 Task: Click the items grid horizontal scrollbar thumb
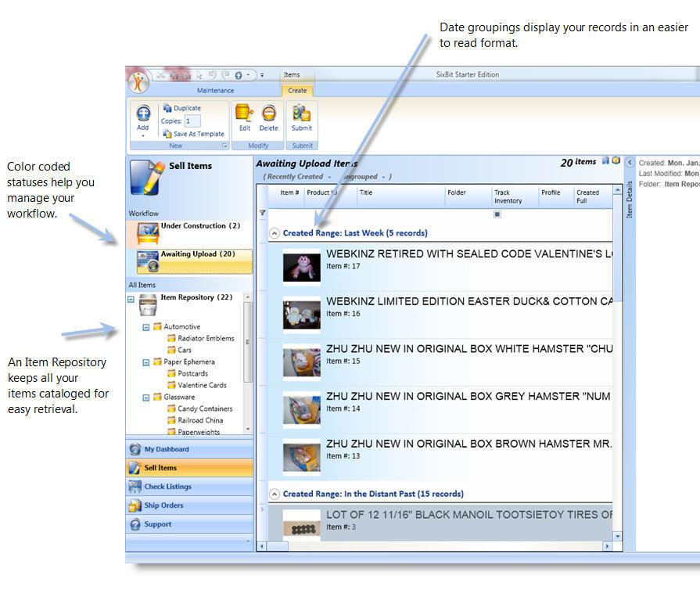277,545
